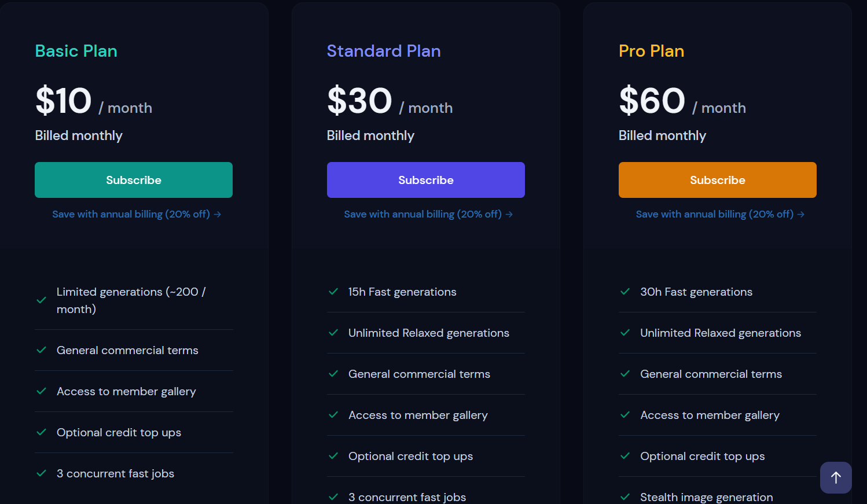Subscribe to the Standard Plan
The height and width of the screenshot is (504, 867).
tap(425, 180)
